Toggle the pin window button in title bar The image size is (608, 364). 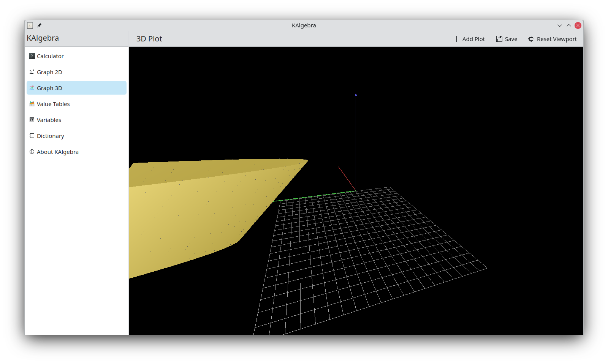tap(39, 25)
